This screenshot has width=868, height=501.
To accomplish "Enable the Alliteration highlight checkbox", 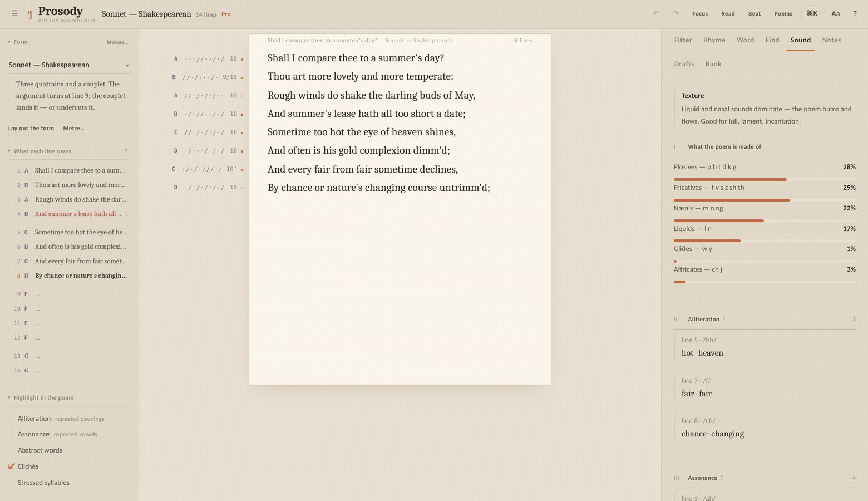I will pyautogui.click(x=11, y=419).
